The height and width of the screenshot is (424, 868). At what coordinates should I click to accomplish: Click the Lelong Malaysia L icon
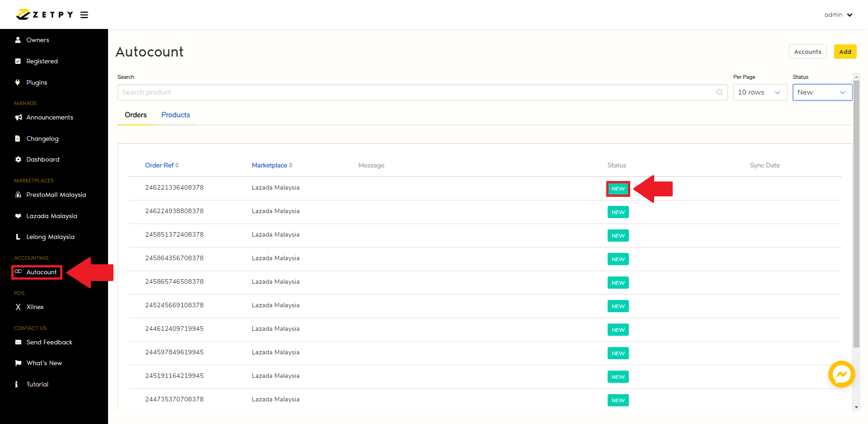(x=18, y=237)
